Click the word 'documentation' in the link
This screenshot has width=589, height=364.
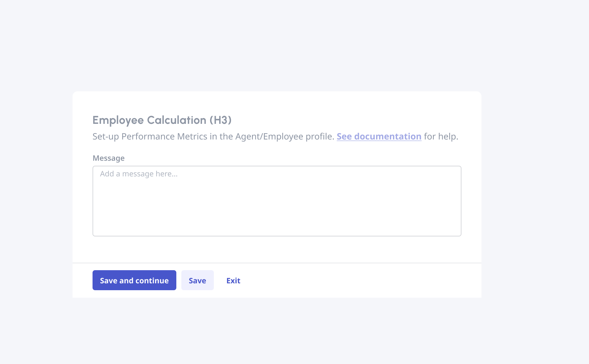pyautogui.click(x=388, y=137)
